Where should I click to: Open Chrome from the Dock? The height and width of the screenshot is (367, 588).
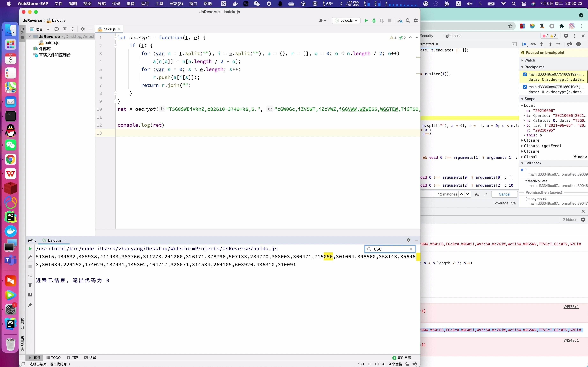10,160
